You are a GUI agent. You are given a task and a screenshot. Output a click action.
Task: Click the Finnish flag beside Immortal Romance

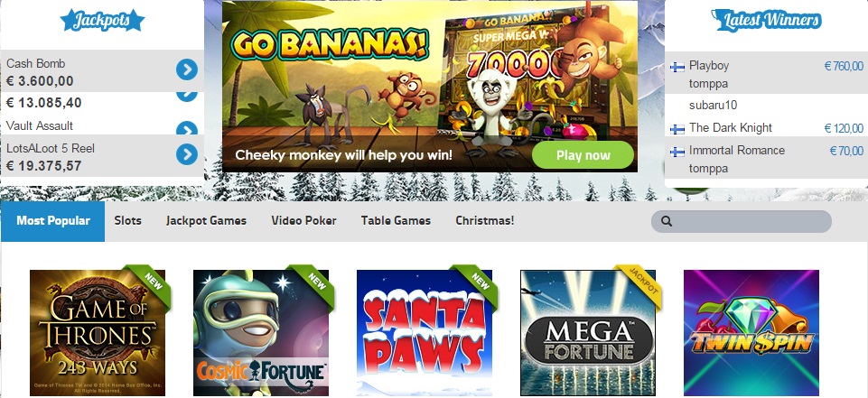click(x=677, y=152)
